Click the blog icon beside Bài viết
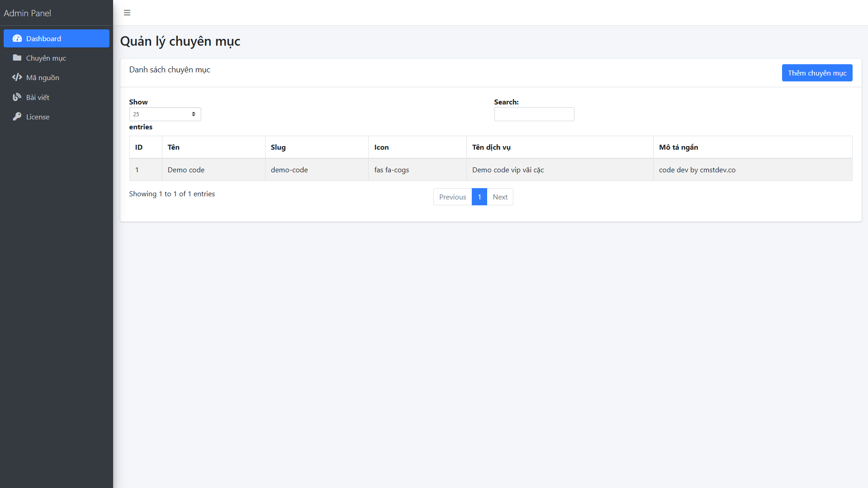The height and width of the screenshot is (488, 868). click(17, 97)
